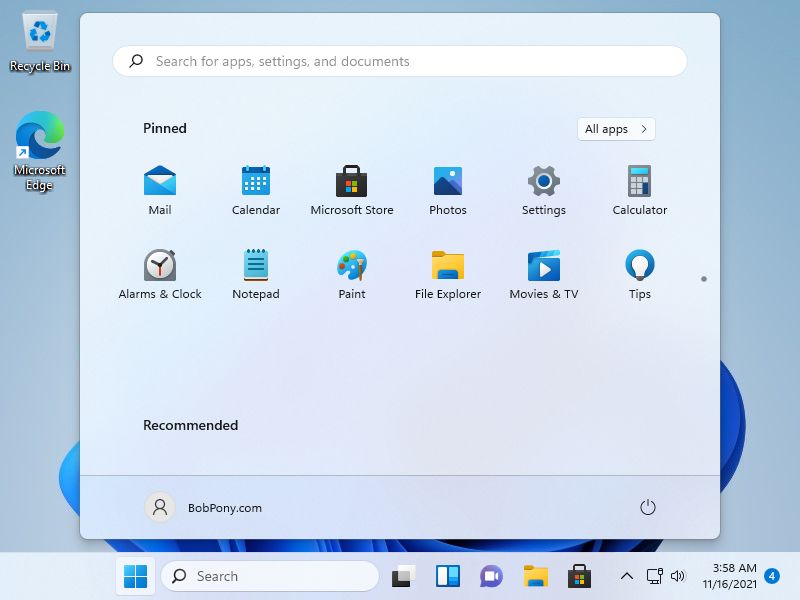Open Chat from the taskbar
800x600 pixels.
tap(490, 576)
